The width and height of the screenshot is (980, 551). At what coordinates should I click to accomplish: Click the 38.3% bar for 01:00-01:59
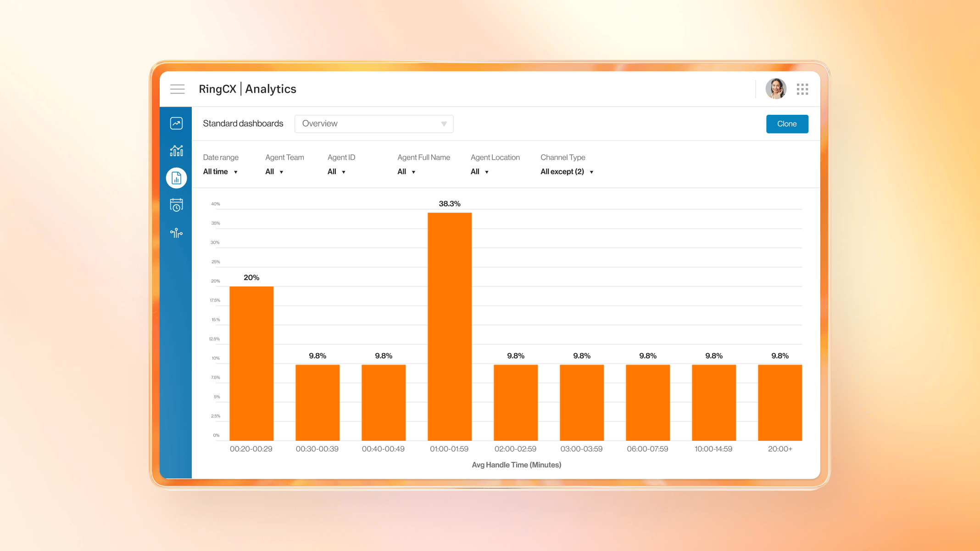[450, 326]
